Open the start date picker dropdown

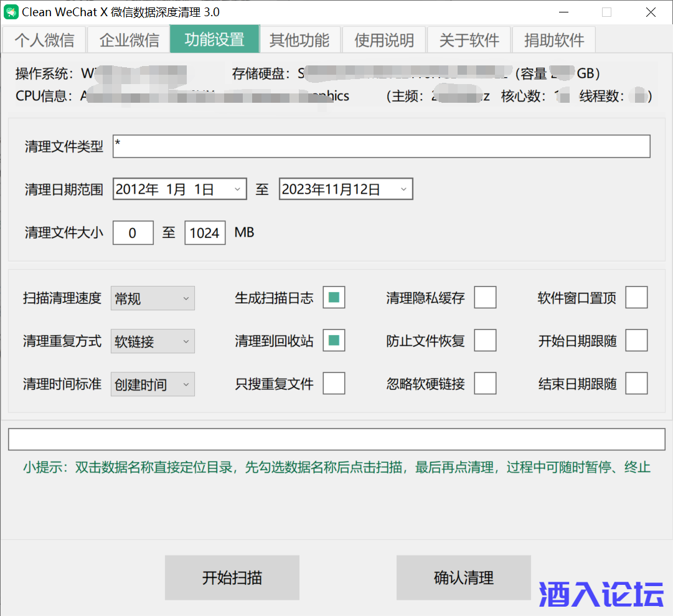coord(238,189)
